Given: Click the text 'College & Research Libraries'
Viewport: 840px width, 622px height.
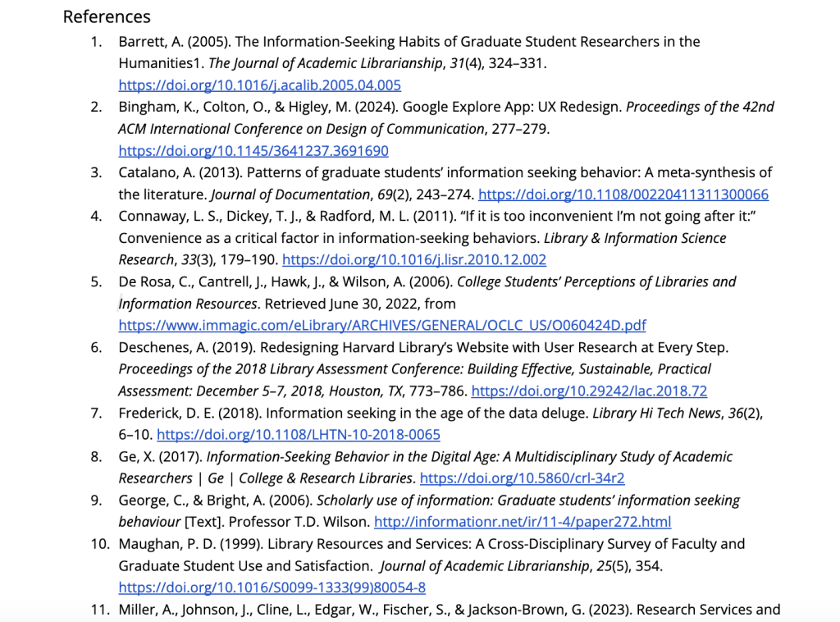Looking at the screenshot, I should tap(326, 478).
